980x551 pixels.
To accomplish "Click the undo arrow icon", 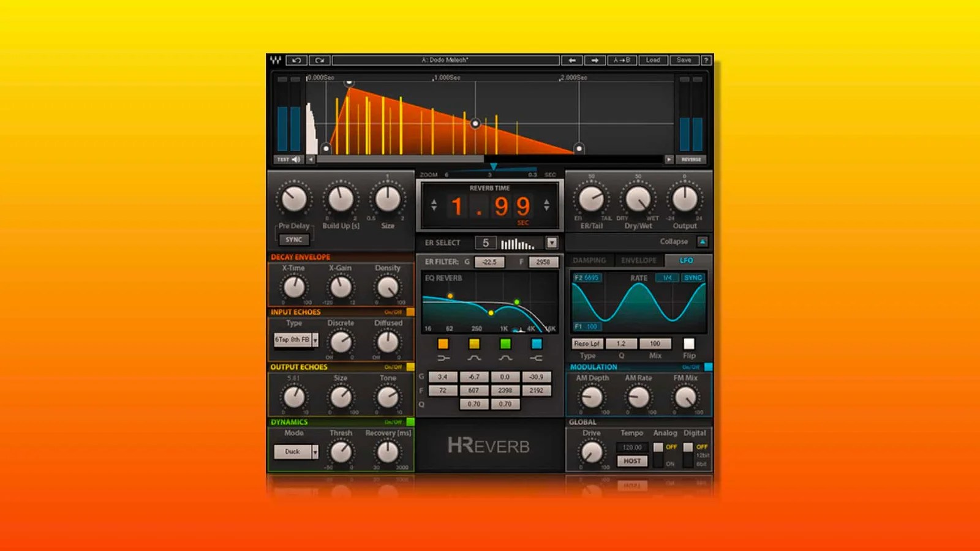I will 296,60.
